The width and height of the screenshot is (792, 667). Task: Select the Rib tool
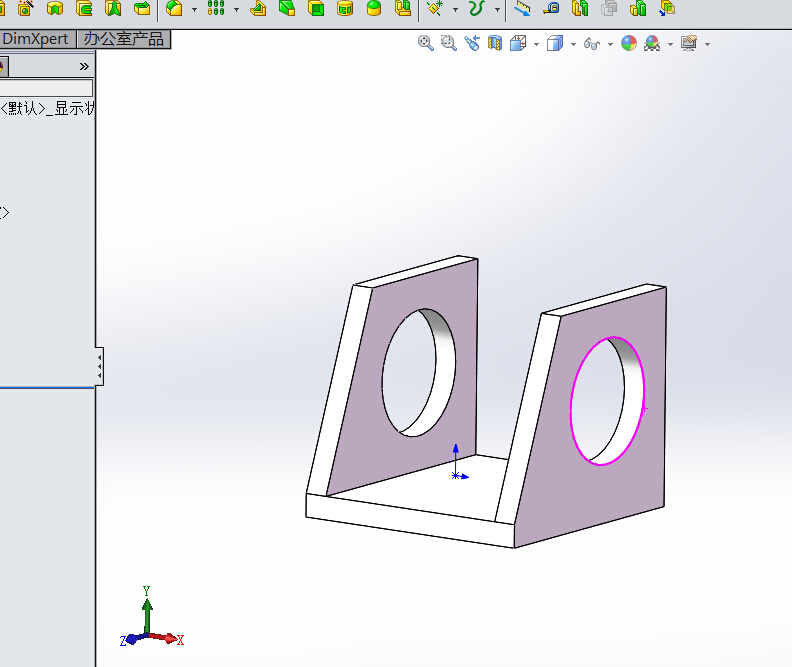pos(258,8)
